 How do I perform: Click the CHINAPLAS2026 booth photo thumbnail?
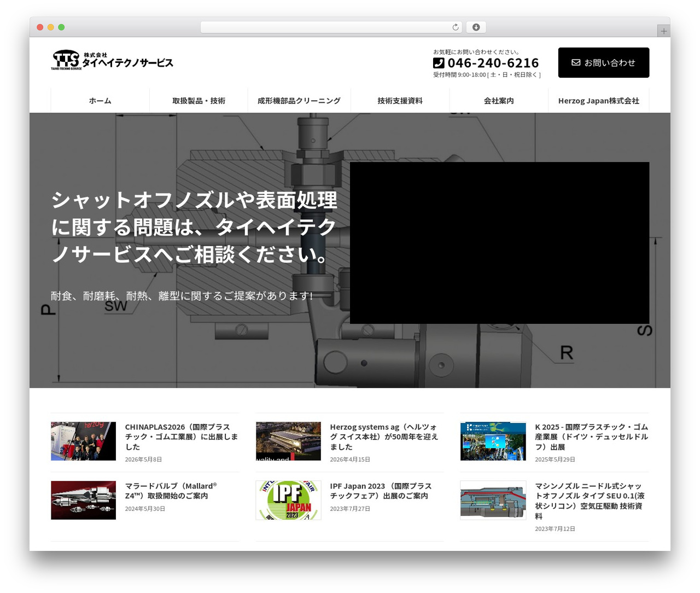click(x=84, y=441)
